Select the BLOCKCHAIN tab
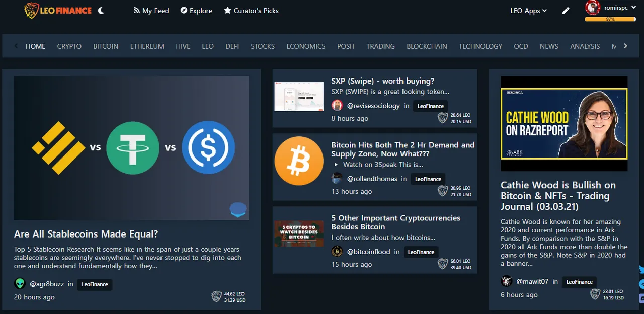644x314 pixels. 427,46
